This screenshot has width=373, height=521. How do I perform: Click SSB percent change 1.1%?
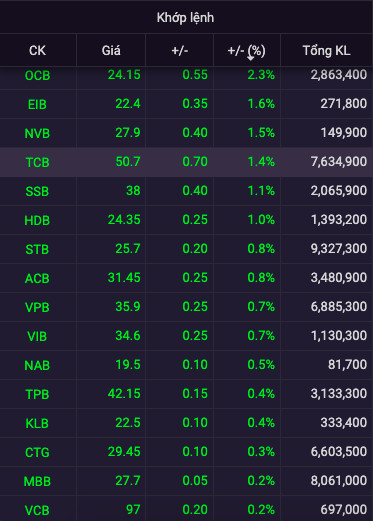click(261, 191)
